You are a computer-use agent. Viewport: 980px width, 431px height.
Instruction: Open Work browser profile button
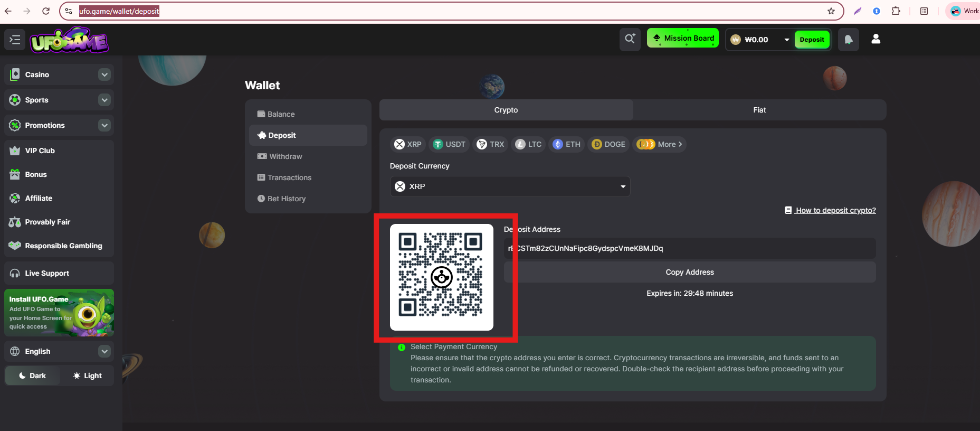pyautogui.click(x=964, y=11)
